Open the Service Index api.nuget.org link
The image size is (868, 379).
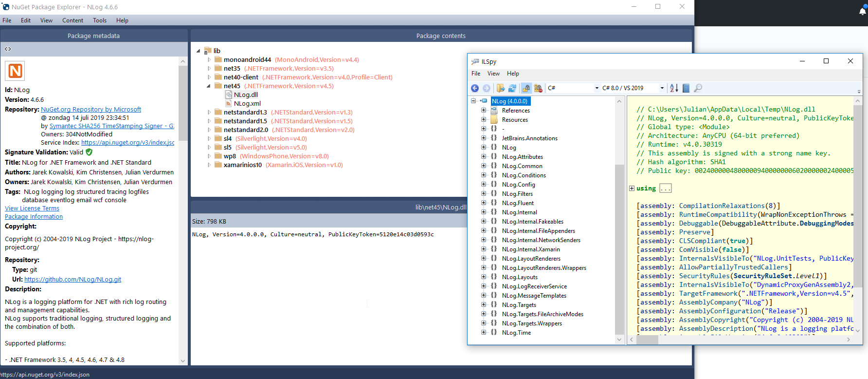coord(127,143)
